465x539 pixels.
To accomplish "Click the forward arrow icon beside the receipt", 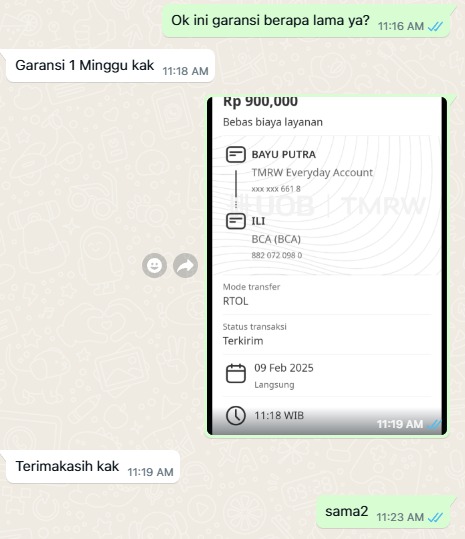I will pos(185,265).
